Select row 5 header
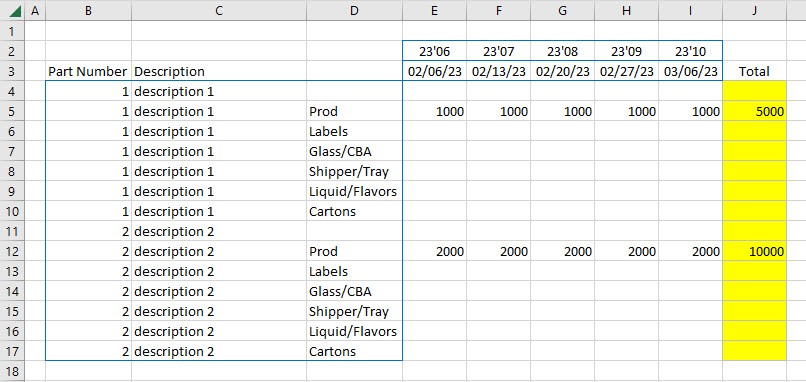 coord(12,112)
